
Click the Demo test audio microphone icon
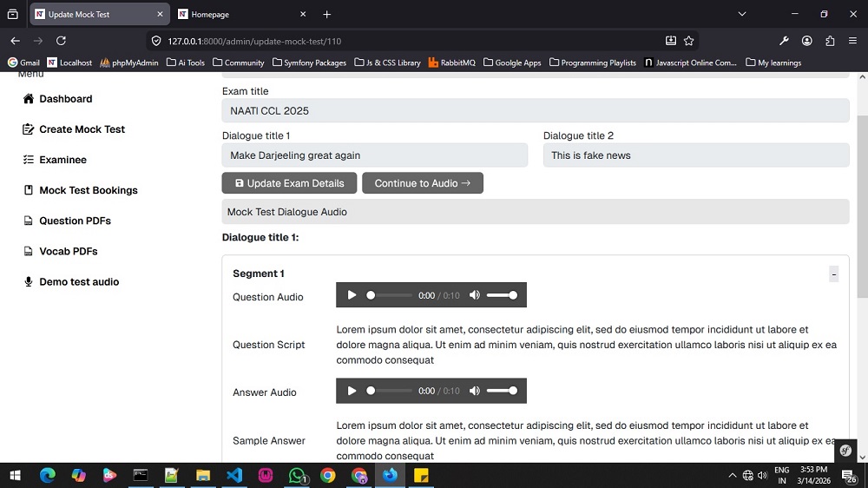coord(29,281)
